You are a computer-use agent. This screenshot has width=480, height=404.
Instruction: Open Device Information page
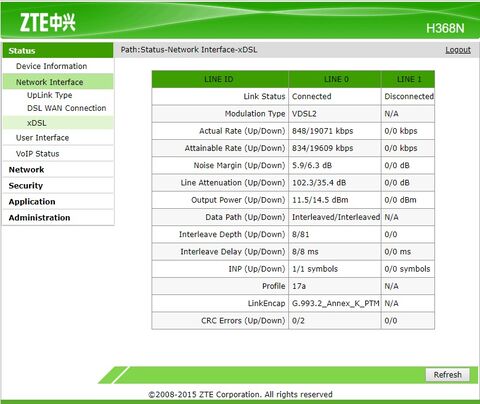pyautogui.click(x=51, y=66)
